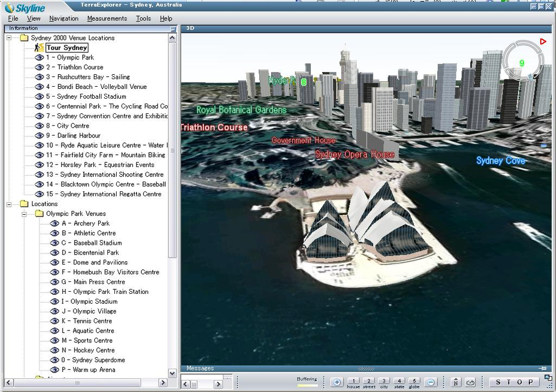Screen dimensions: 556x392
Task: Click the Tour Sydney walking-figure icon
Action: tap(39, 48)
